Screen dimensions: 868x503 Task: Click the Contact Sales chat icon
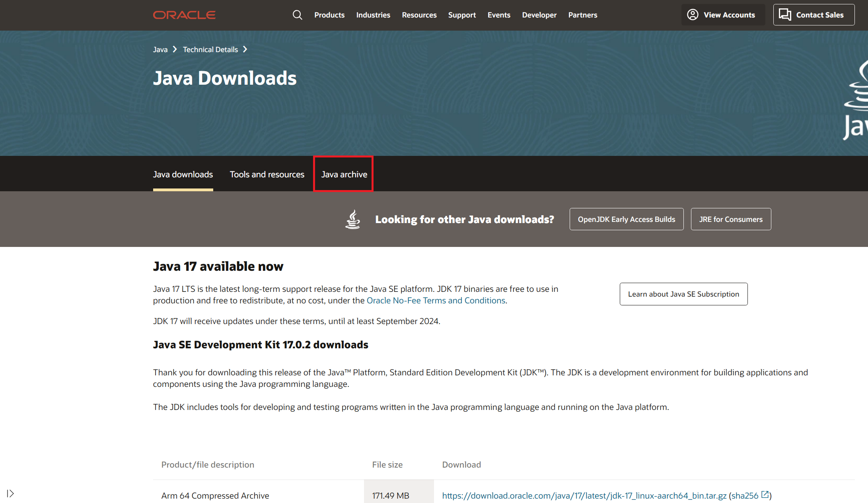785,15
